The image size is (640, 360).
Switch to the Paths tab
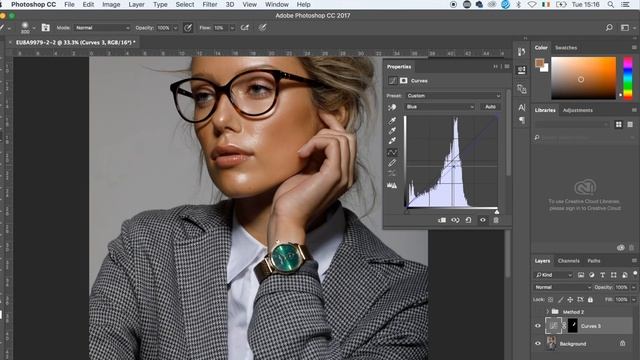[594, 261]
